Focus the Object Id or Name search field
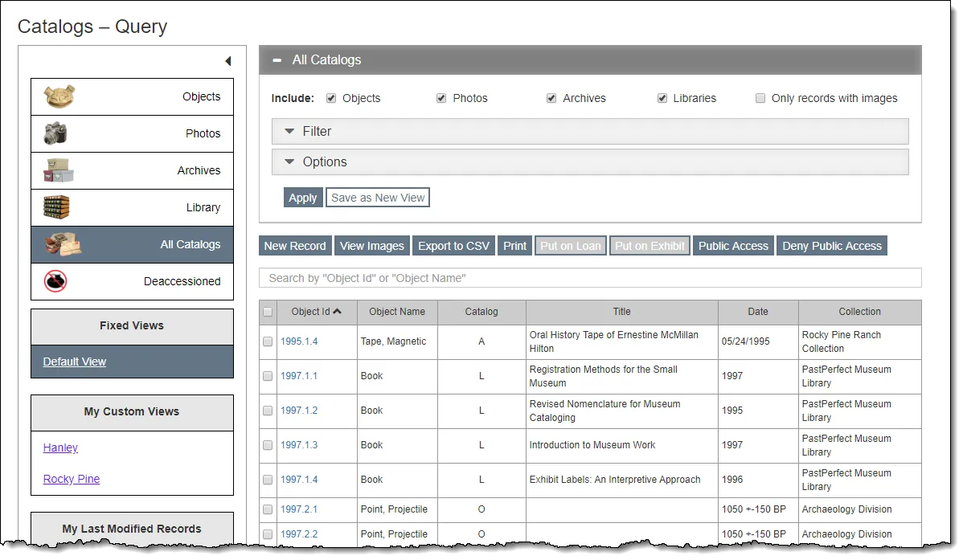Viewport: 963px width, 560px height. (590, 278)
